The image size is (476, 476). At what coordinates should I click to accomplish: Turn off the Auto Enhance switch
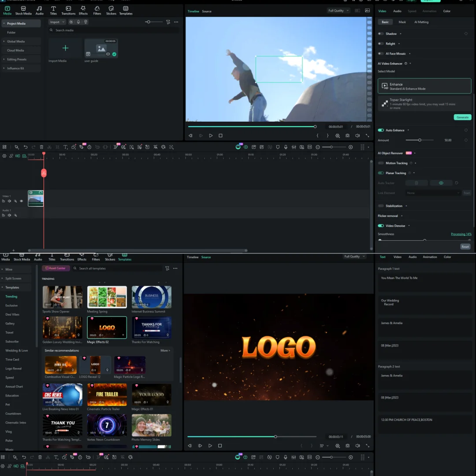(381, 130)
